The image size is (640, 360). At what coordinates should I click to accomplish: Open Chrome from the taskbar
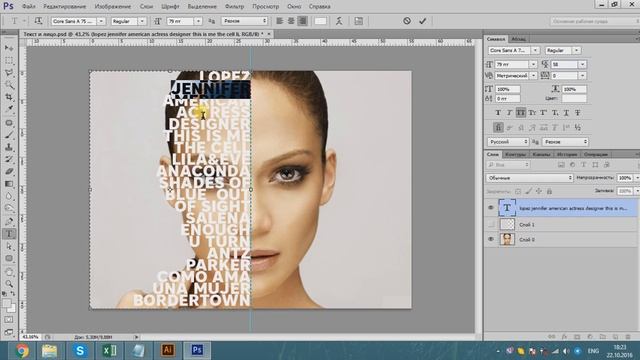click(21, 351)
